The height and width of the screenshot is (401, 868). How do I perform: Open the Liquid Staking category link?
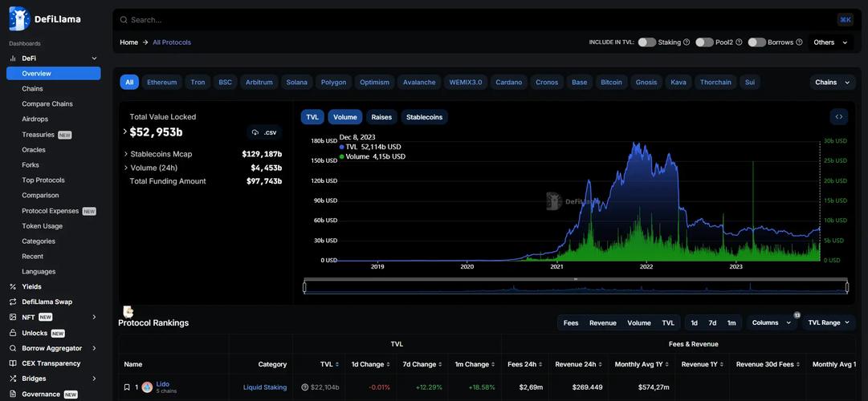[x=265, y=387]
